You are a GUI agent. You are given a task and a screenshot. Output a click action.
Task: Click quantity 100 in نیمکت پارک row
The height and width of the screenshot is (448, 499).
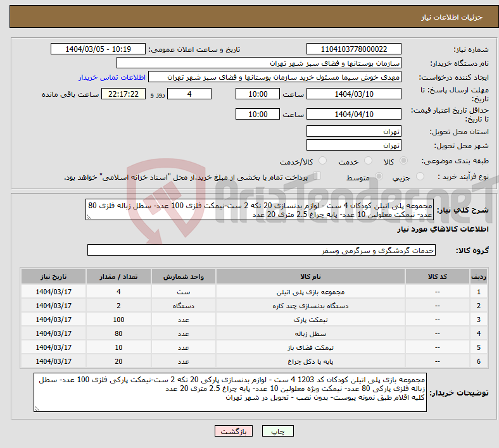[x=118, y=320]
